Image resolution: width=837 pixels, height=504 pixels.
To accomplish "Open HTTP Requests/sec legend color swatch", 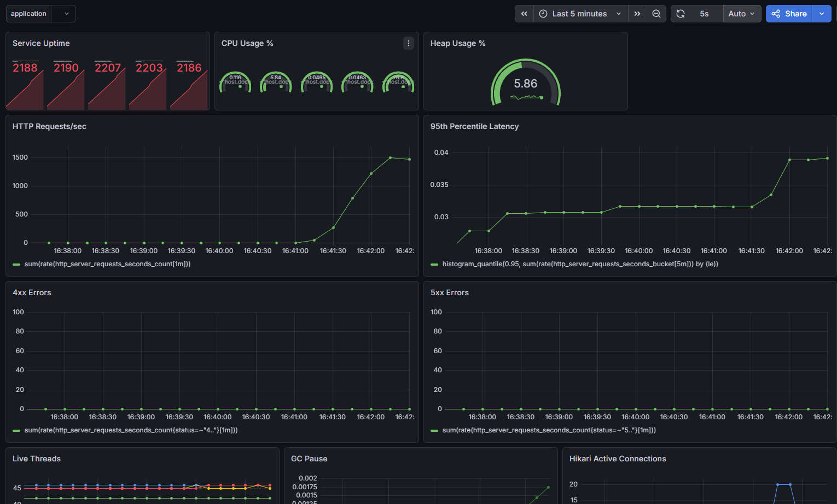I will [16, 265].
